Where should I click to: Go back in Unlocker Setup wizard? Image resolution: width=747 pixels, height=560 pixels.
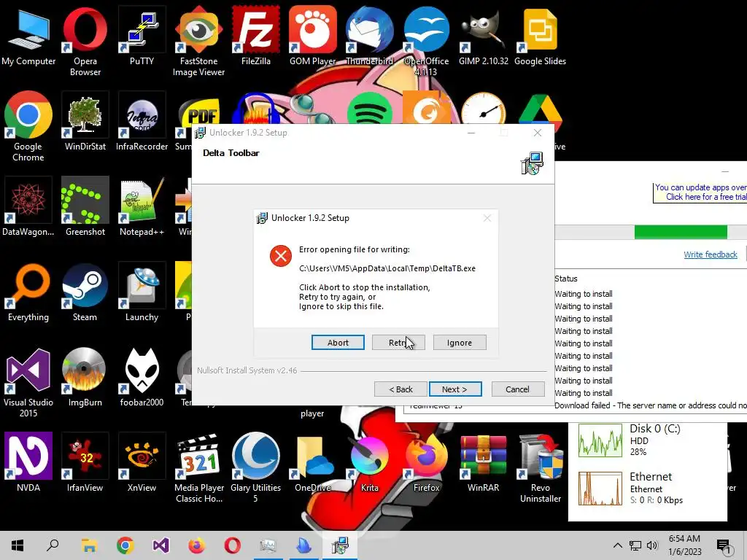pyautogui.click(x=400, y=389)
